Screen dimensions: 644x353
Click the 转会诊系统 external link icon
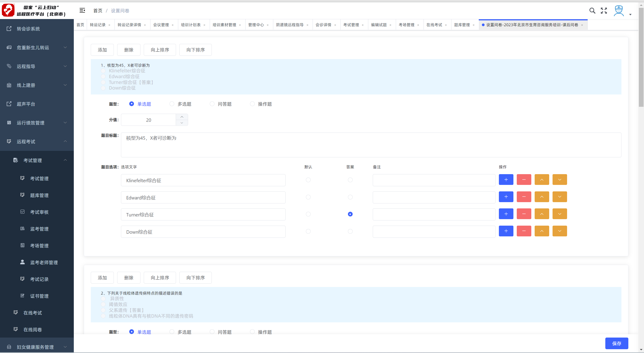tap(9, 28)
